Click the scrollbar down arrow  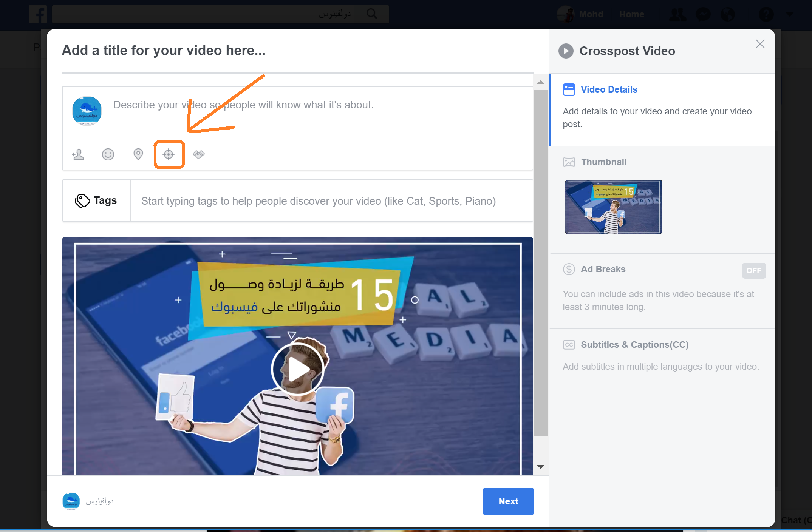pyautogui.click(x=541, y=467)
